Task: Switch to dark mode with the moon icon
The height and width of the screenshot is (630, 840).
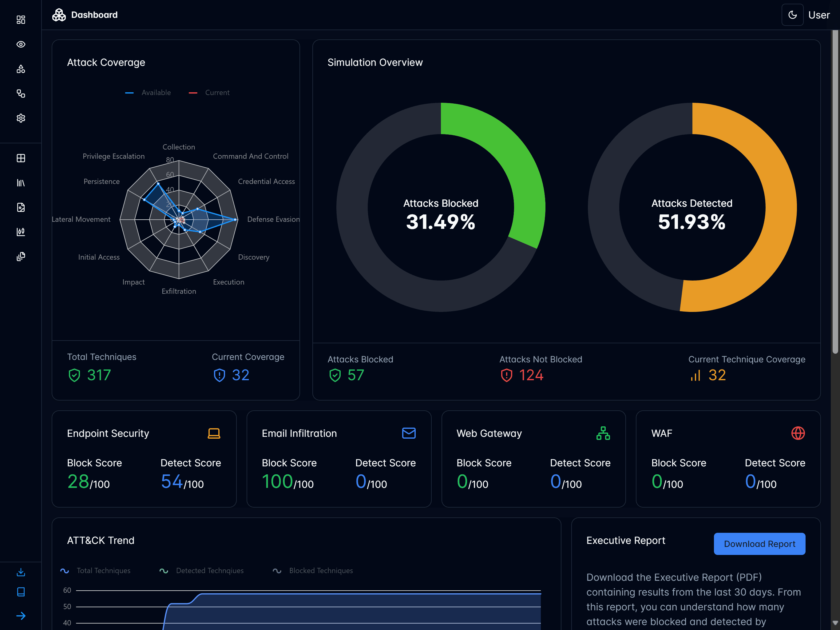Action: (793, 14)
